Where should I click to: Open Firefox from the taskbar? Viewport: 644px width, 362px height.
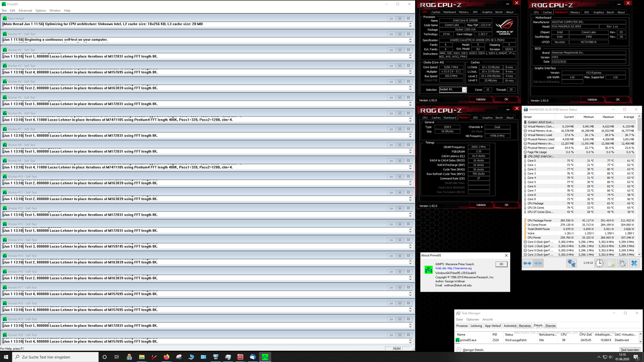coord(166,357)
